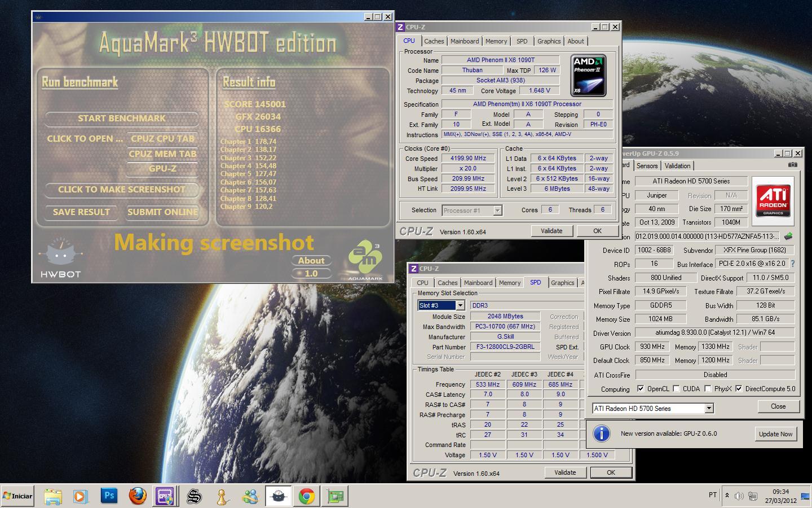Click OK in top CPU-Z window
The height and width of the screenshot is (508, 812).
[597, 231]
